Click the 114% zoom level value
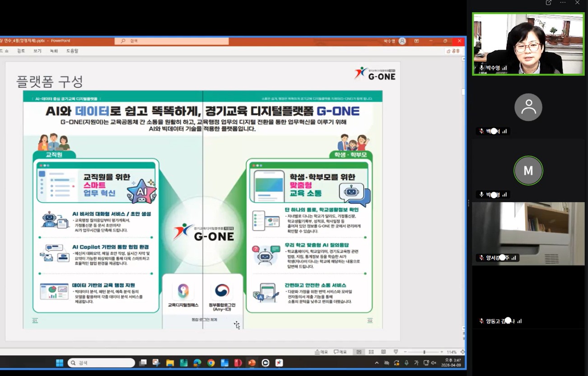588x376 pixels. 452,352
